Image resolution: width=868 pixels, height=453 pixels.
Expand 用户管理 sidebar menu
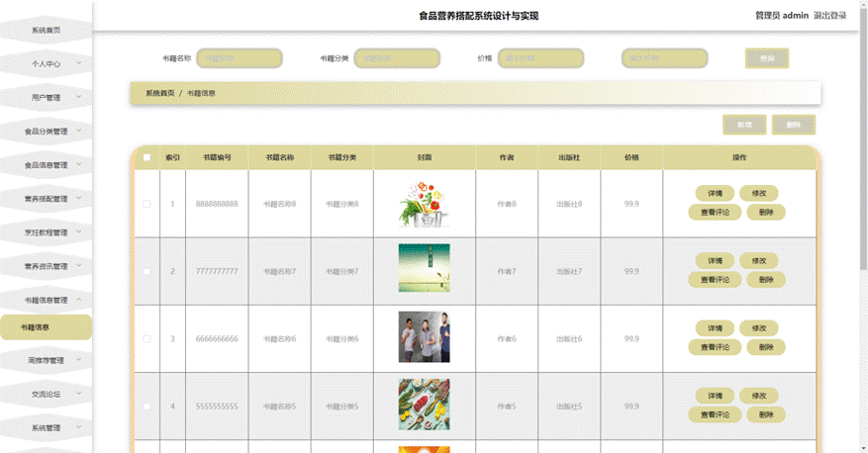point(46,98)
